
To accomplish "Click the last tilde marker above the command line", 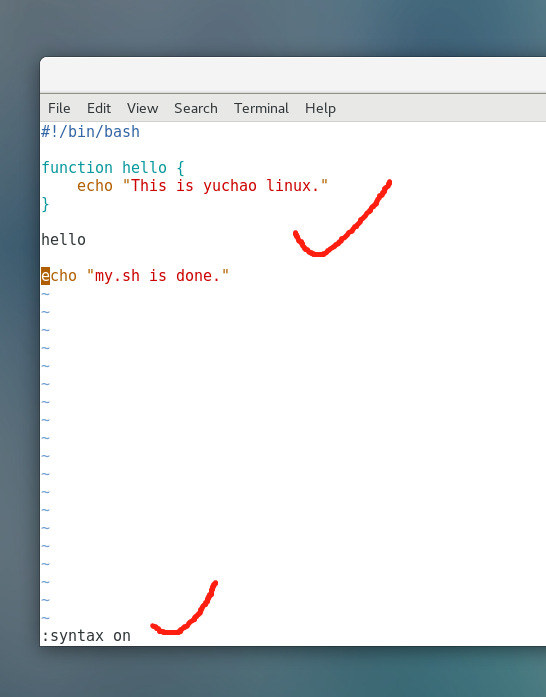I will [x=45, y=618].
